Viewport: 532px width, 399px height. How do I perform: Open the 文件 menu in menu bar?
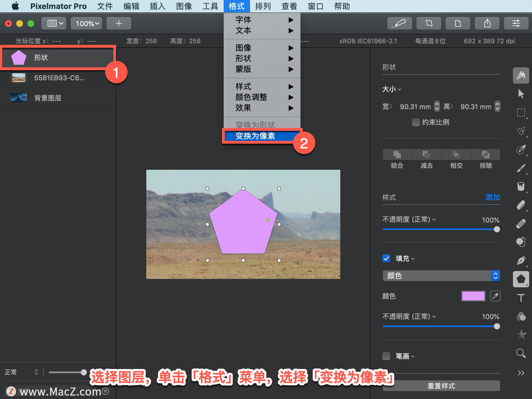105,6
